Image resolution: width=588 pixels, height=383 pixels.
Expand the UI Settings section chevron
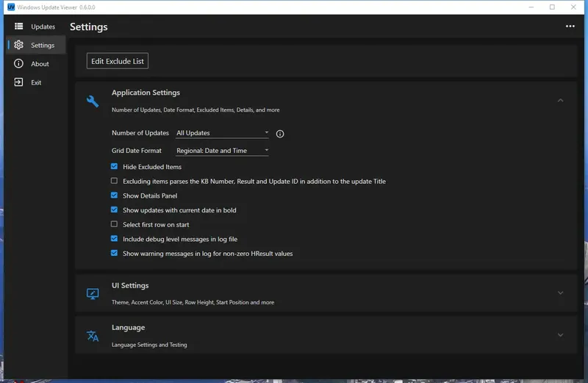tap(560, 293)
